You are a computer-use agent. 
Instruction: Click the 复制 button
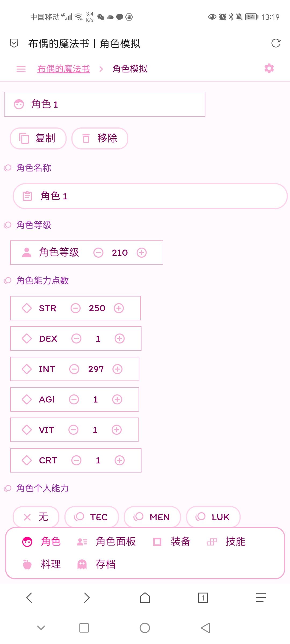(38, 138)
